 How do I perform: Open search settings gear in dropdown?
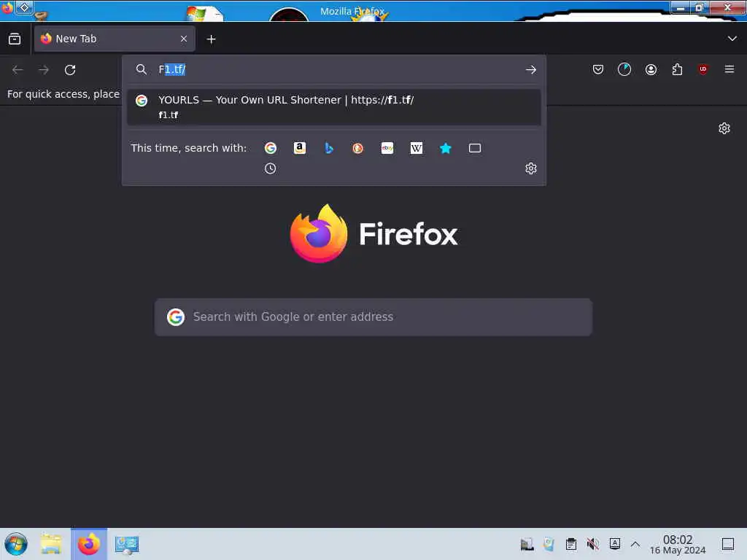(531, 168)
